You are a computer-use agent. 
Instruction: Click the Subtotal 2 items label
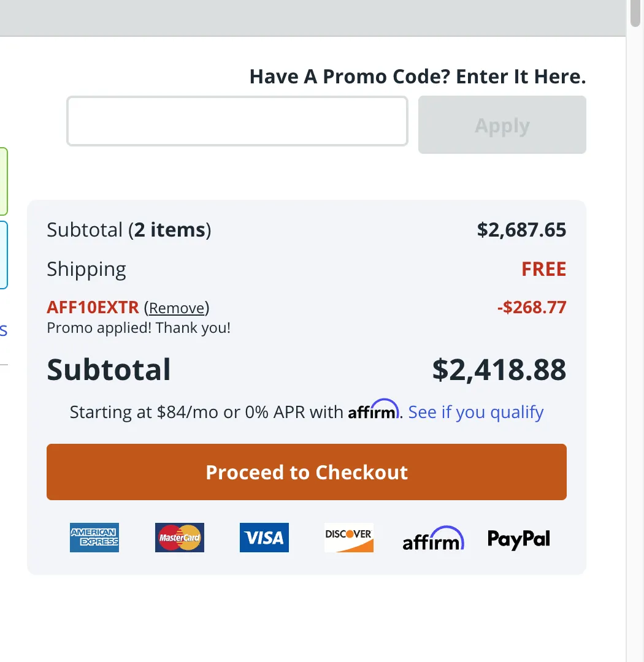coord(129,230)
